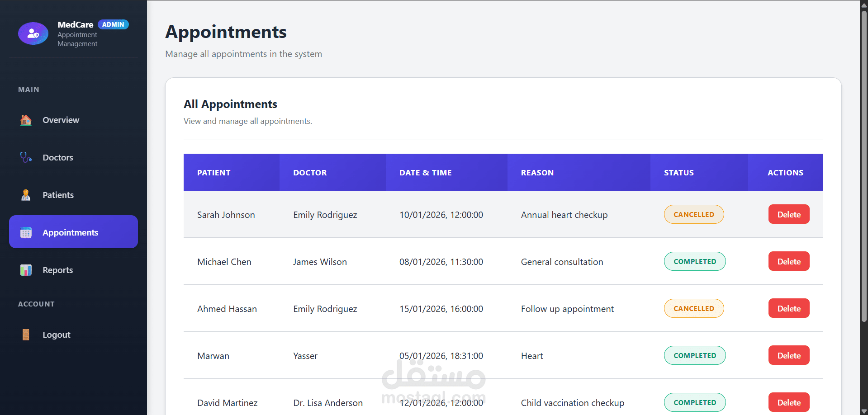This screenshot has height=415, width=868.
Task: Click the Doctors stethoscope icon
Action: pyautogui.click(x=26, y=158)
